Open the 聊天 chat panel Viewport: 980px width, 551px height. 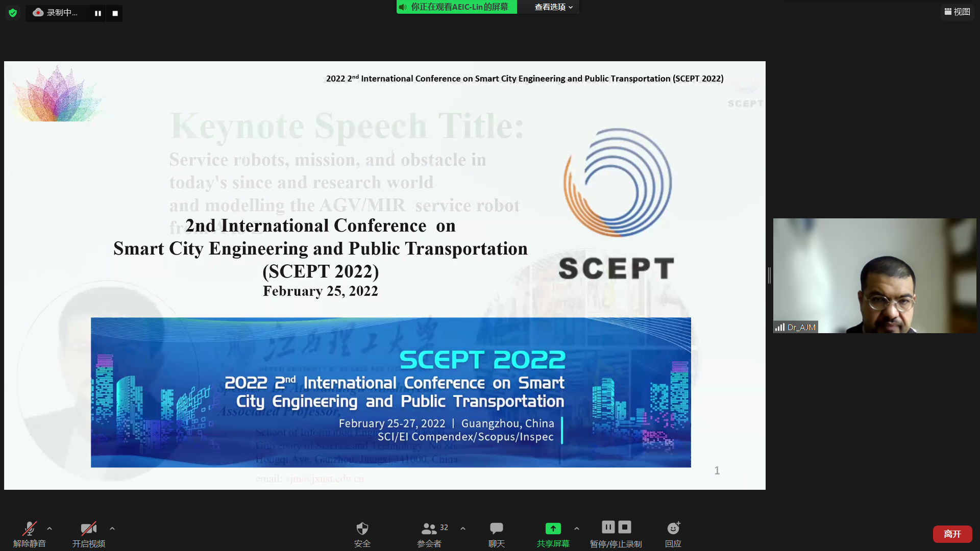click(496, 534)
